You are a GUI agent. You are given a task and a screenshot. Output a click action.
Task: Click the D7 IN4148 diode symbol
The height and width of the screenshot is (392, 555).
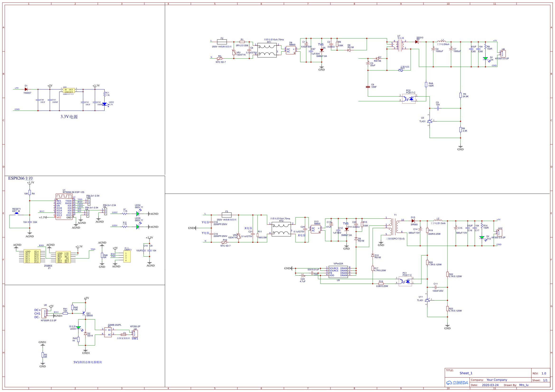coord(377,58)
